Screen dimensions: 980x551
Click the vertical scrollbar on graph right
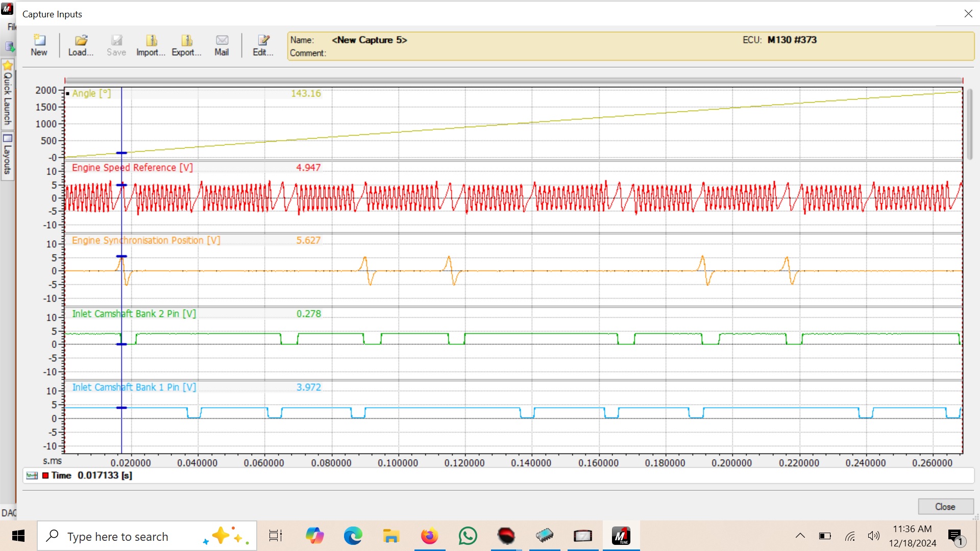tap(969, 125)
